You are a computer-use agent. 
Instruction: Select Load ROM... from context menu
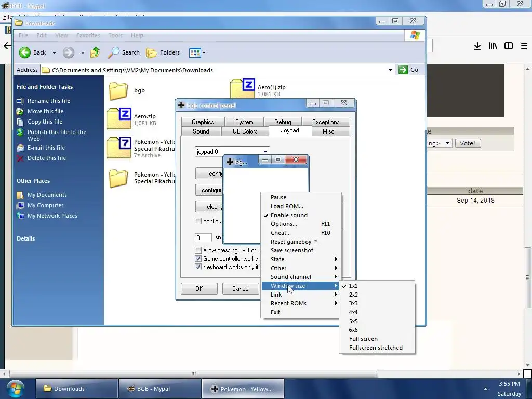[x=301, y=206]
